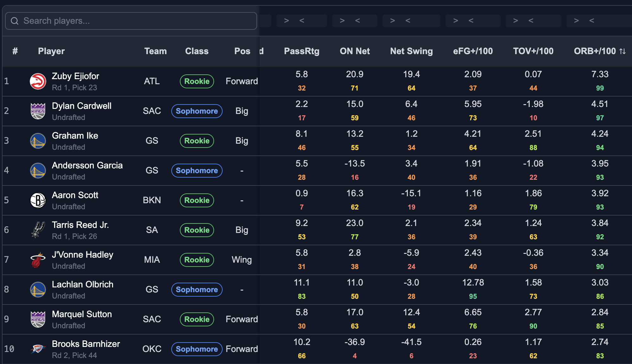Click the OKC Thunder logo beside Brooks Barnhizer

click(38, 349)
